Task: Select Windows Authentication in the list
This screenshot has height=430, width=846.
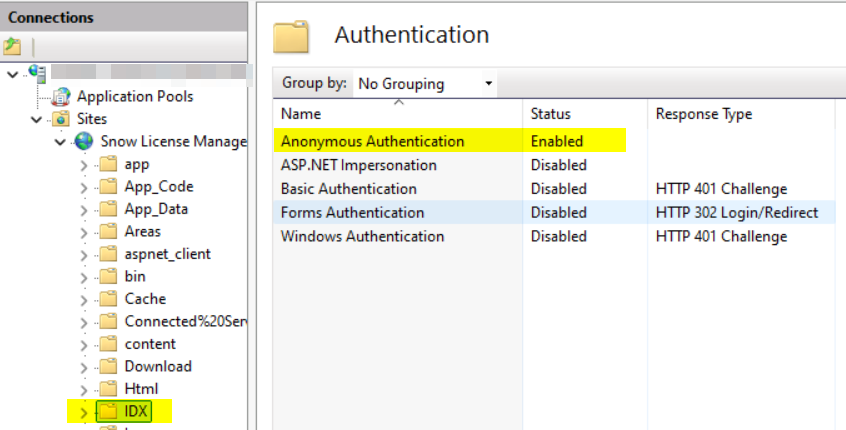Action: coord(362,236)
